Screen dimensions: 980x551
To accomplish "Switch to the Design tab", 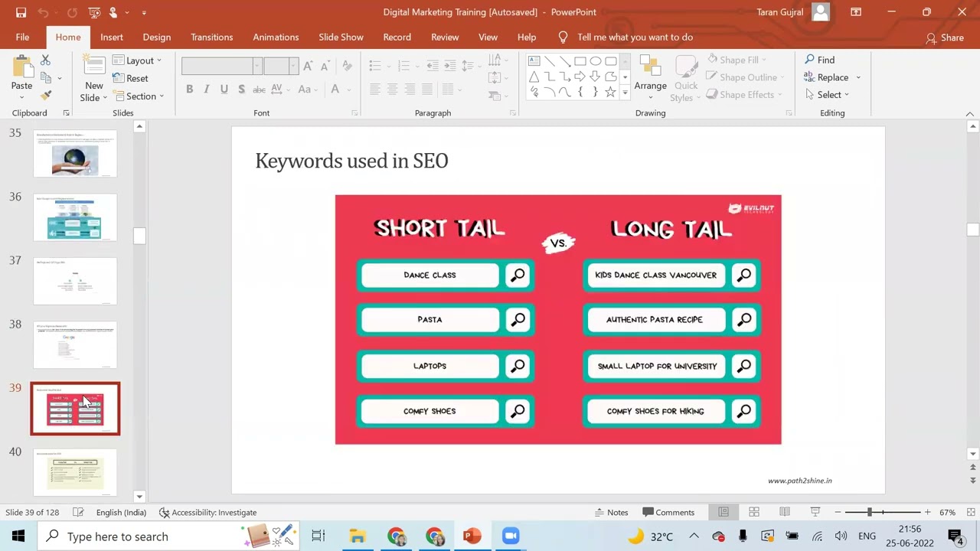I will pyautogui.click(x=156, y=37).
